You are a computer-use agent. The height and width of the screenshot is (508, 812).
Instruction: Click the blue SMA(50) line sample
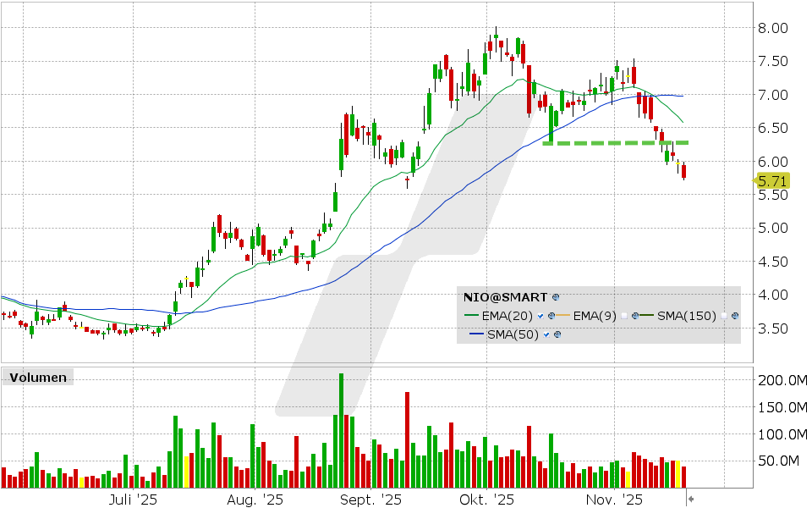click(x=477, y=334)
